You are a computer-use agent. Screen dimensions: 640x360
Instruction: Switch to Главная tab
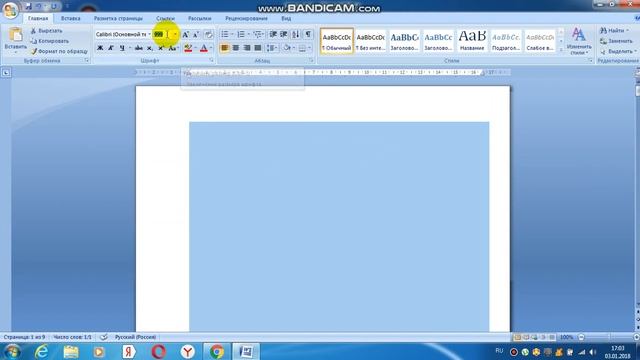pyautogui.click(x=38, y=18)
